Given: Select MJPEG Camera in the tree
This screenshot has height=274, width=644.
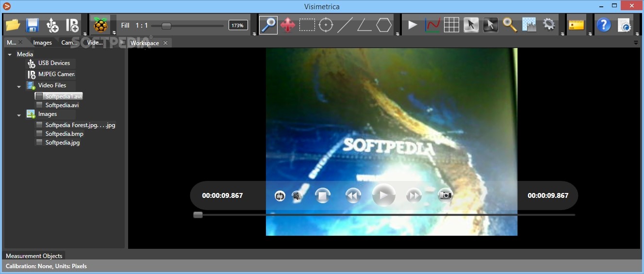Looking at the screenshot, I should (56, 74).
